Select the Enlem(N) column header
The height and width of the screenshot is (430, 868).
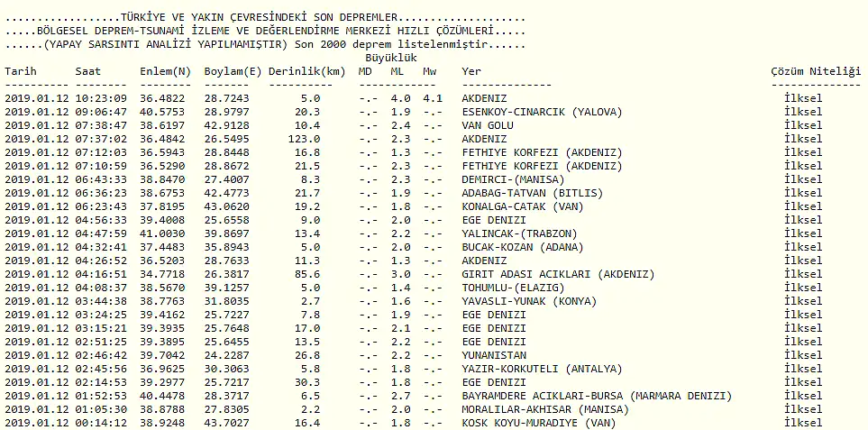(166, 71)
